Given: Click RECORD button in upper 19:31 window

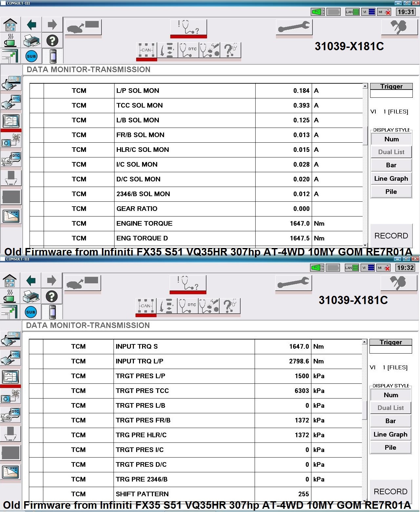Looking at the screenshot, I should click(x=391, y=236).
